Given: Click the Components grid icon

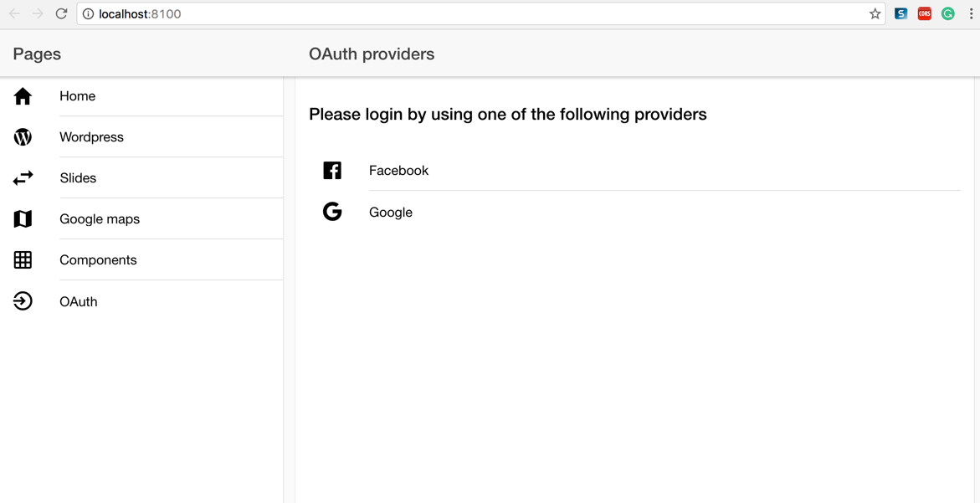Looking at the screenshot, I should [23, 260].
